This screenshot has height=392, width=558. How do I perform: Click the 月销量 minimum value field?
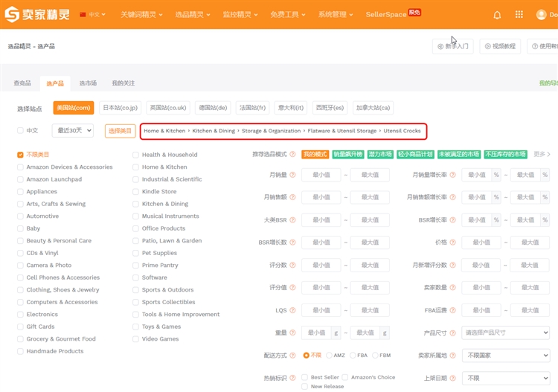(x=321, y=176)
